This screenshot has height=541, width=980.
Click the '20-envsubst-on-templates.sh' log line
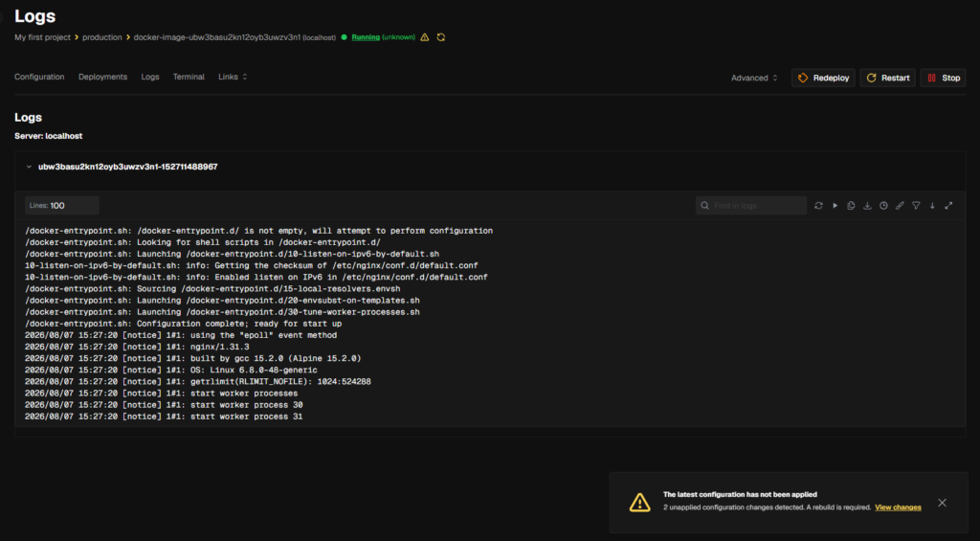(x=222, y=301)
